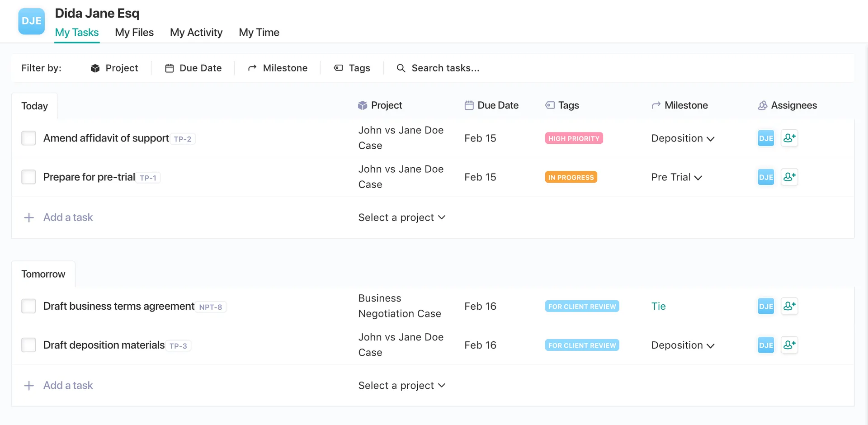Click plus icon to add task under Tomorrow
Screen dimensions: 868x425
point(29,386)
